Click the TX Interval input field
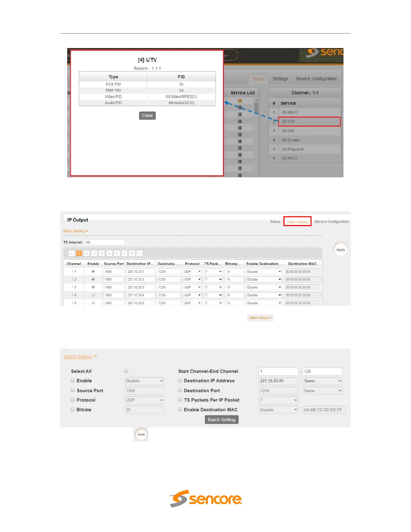The height and width of the screenshot is (532, 411). click(x=104, y=242)
